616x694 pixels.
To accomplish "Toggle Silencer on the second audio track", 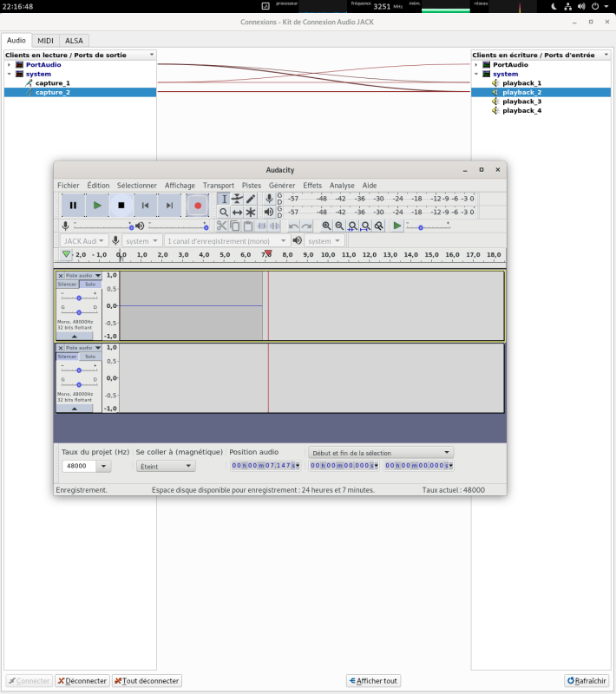I will 68,357.
